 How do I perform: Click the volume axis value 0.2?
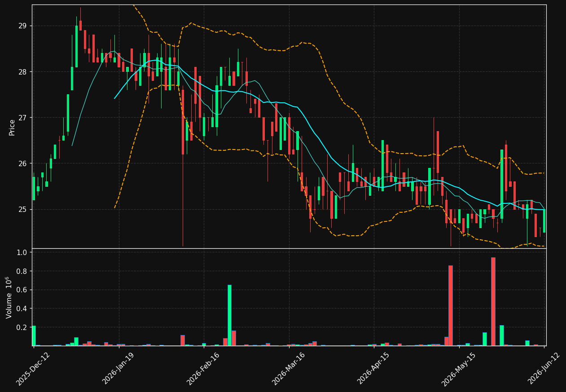point(22,327)
